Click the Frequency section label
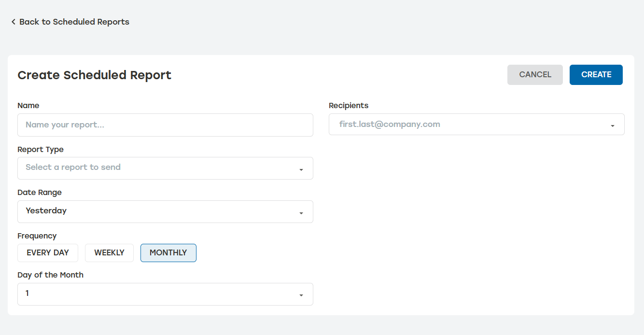 point(37,236)
